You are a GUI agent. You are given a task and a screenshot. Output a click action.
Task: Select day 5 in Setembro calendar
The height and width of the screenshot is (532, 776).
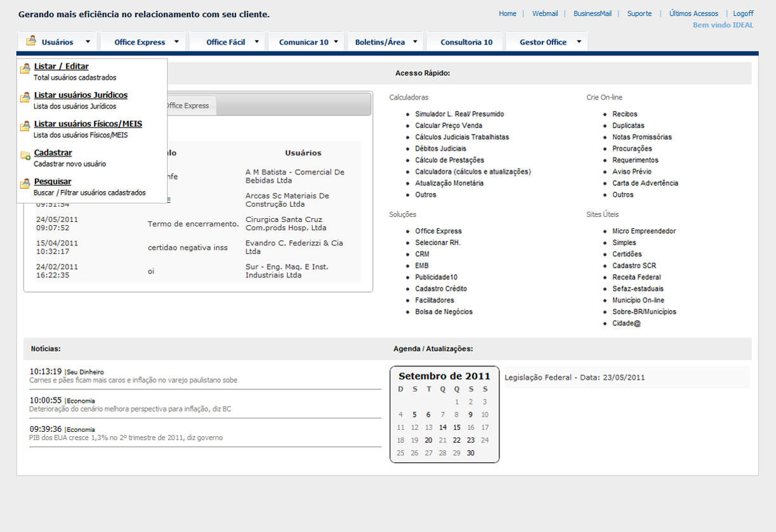pyautogui.click(x=414, y=415)
